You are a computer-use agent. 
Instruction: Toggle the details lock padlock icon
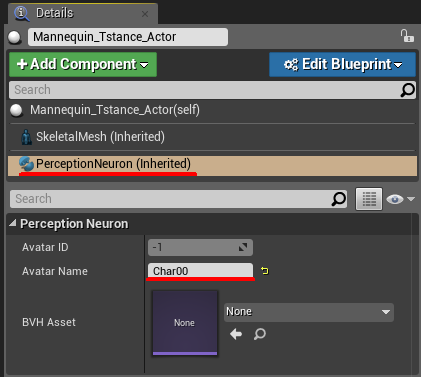click(407, 36)
